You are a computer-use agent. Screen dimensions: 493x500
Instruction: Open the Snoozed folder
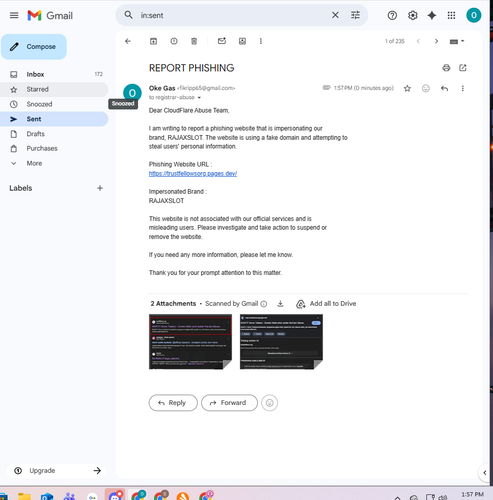pos(54,104)
